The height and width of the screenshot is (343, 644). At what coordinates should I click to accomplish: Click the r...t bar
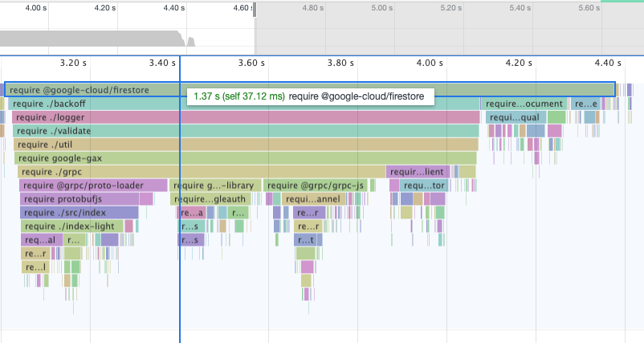(305, 239)
